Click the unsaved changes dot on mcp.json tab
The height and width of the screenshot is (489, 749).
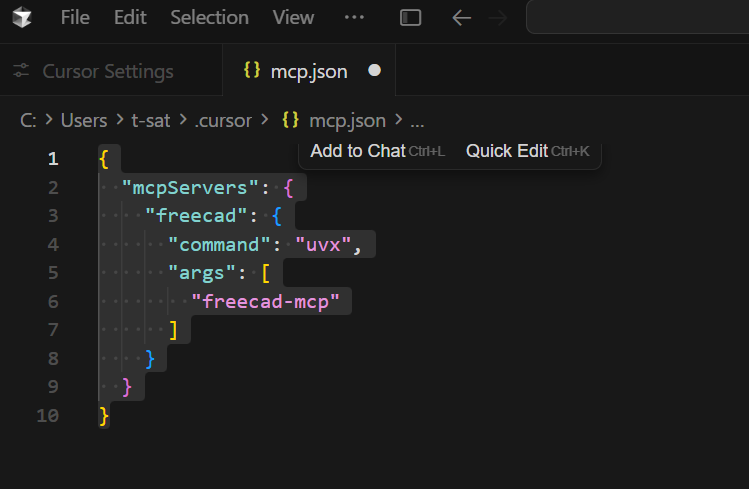tap(375, 71)
